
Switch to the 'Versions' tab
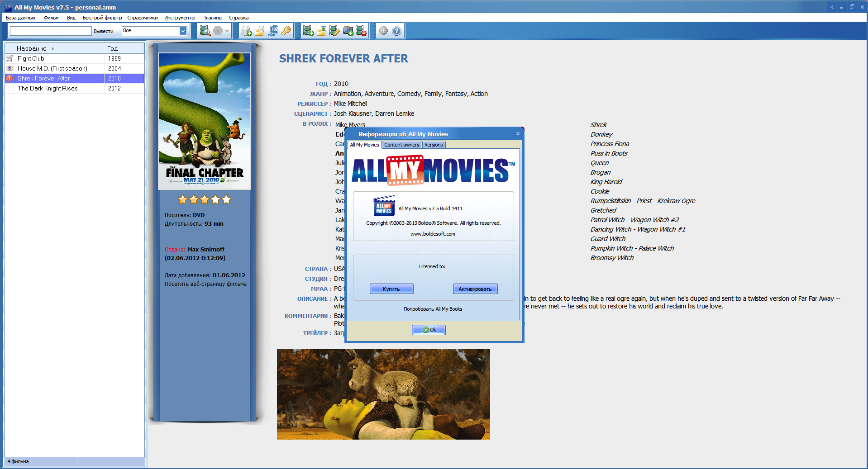click(434, 145)
